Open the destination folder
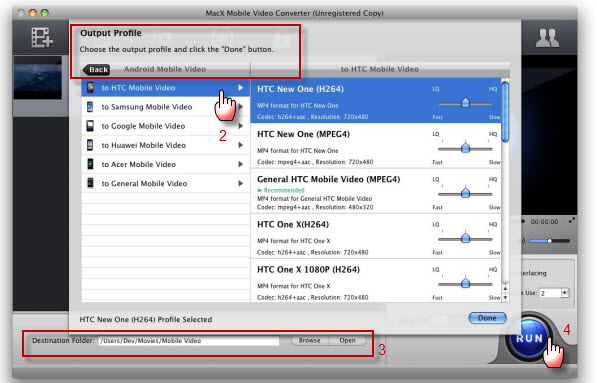This screenshot has width=597, height=383. coord(347,340)
